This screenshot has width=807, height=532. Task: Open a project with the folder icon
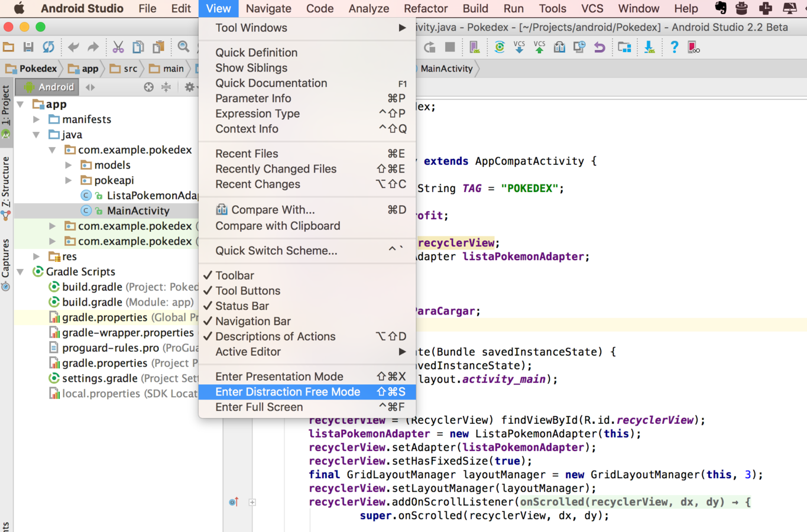pyautogui.click(x=9, y=47)
